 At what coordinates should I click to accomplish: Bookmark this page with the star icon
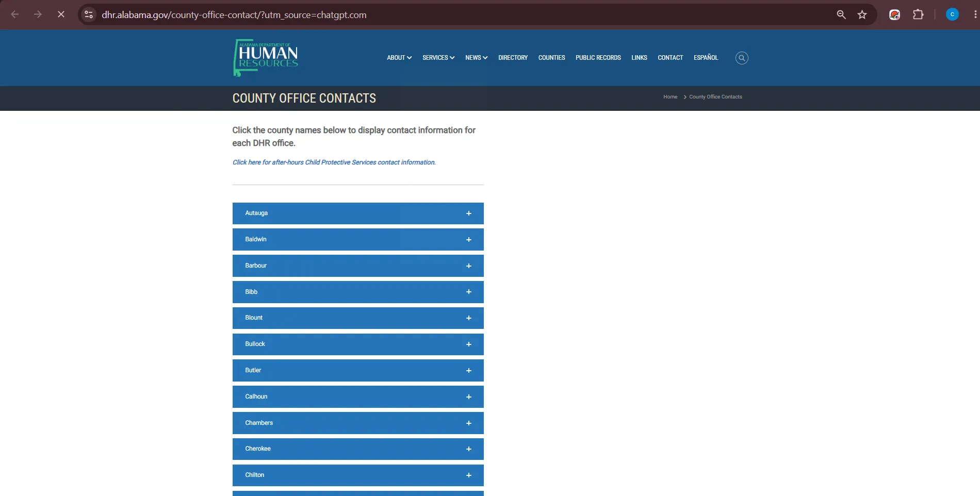pos(862,14)
